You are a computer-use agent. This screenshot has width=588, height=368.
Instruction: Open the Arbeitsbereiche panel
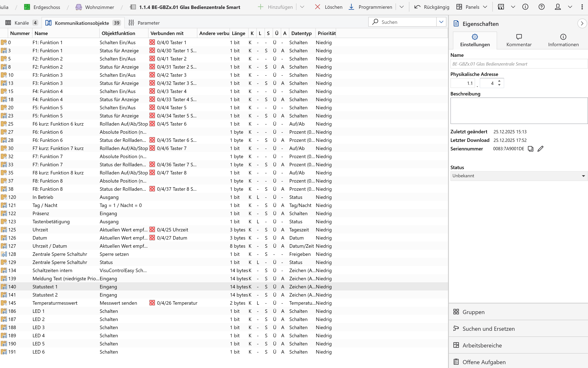[x=482, y=345]
